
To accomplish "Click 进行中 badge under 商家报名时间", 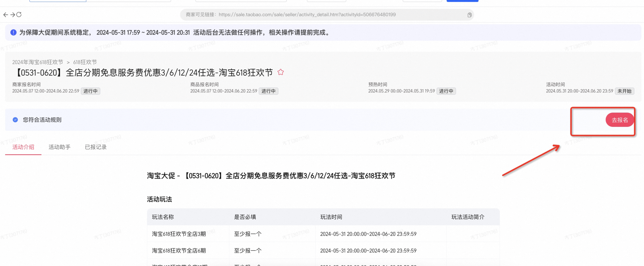I will point(90,91).
